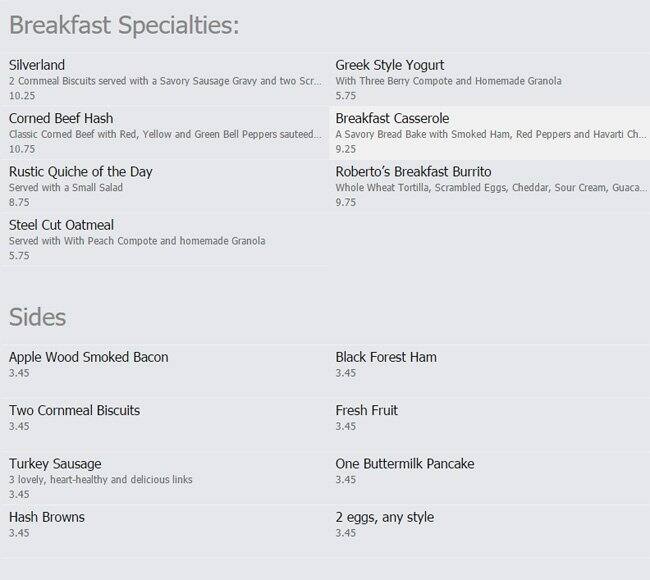This screenshot has height=580, width=650.
Task: Choose the Fresh Fruit side
Action: pos(367,410)
